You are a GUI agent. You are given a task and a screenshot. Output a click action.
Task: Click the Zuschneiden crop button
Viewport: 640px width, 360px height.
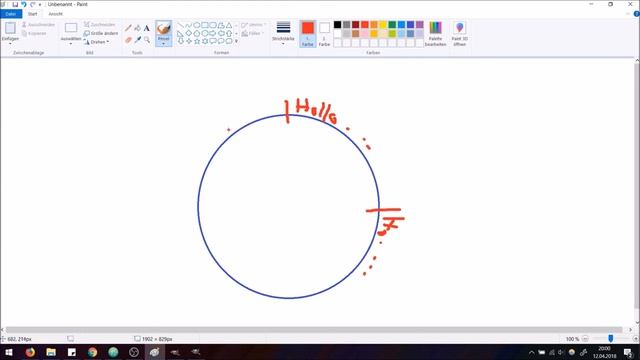[x=100, y=25]
